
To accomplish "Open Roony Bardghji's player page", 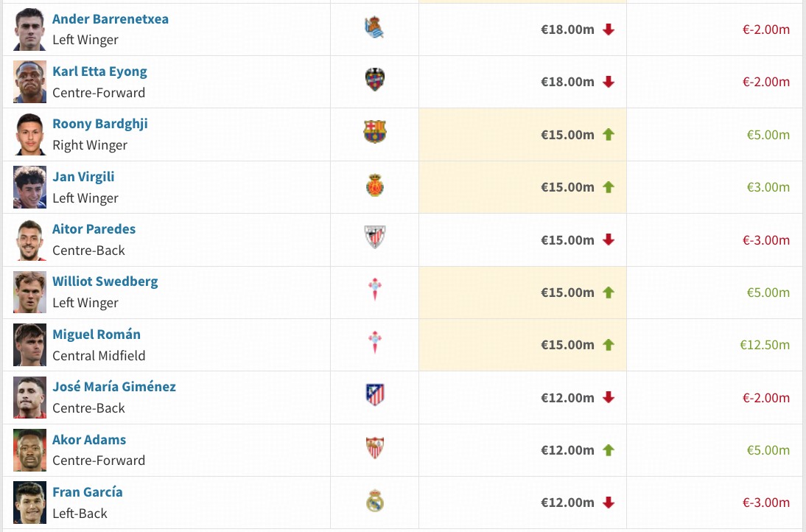I will [x=99, y=124].
